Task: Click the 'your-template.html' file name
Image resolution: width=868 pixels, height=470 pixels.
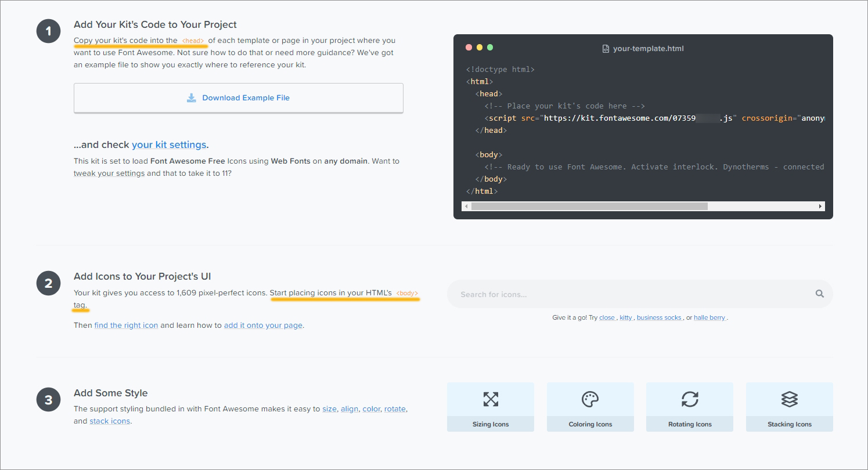Action: tap(649, 49)
